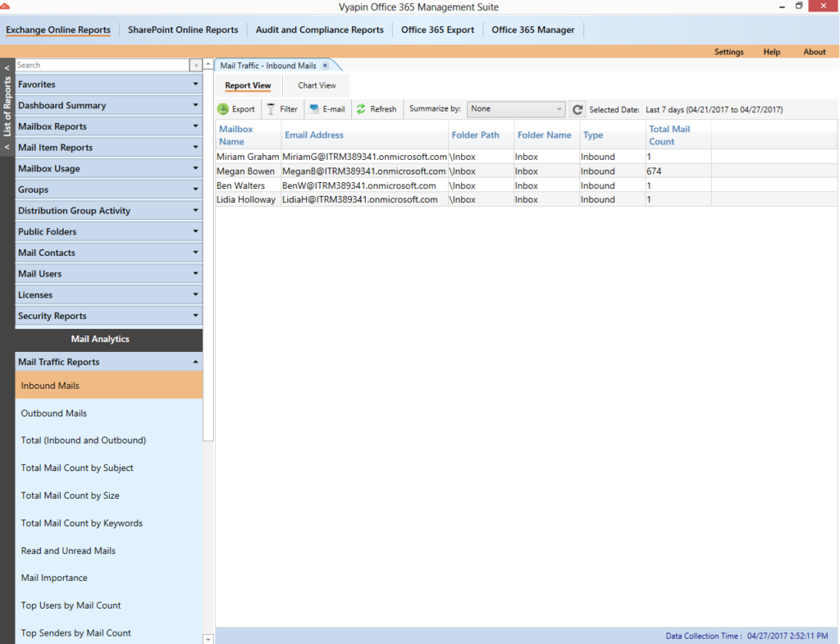Select Read and Unread Mails report

(109, 550)
